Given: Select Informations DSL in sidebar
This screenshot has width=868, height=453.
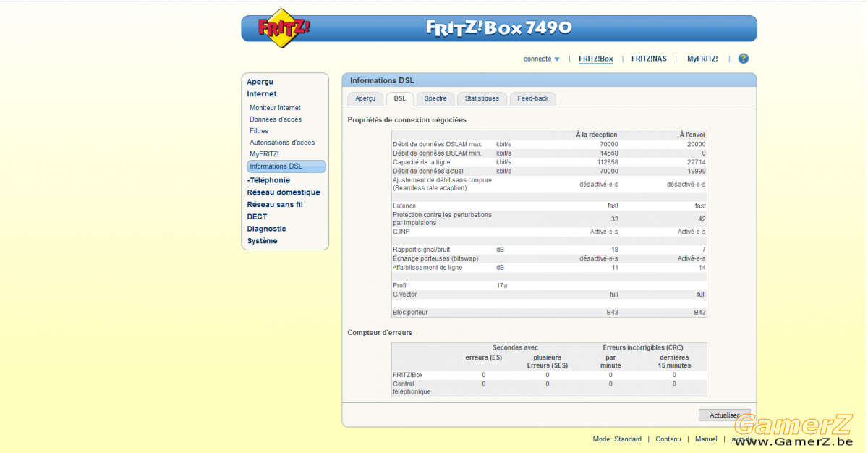Looking at the screenshot, I should pos(286,166).
